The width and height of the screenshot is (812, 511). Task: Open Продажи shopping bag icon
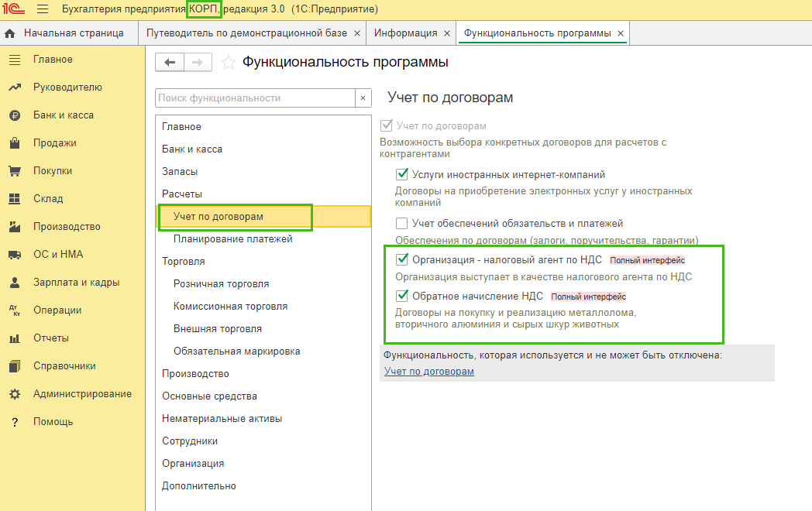tap(15, 143)
